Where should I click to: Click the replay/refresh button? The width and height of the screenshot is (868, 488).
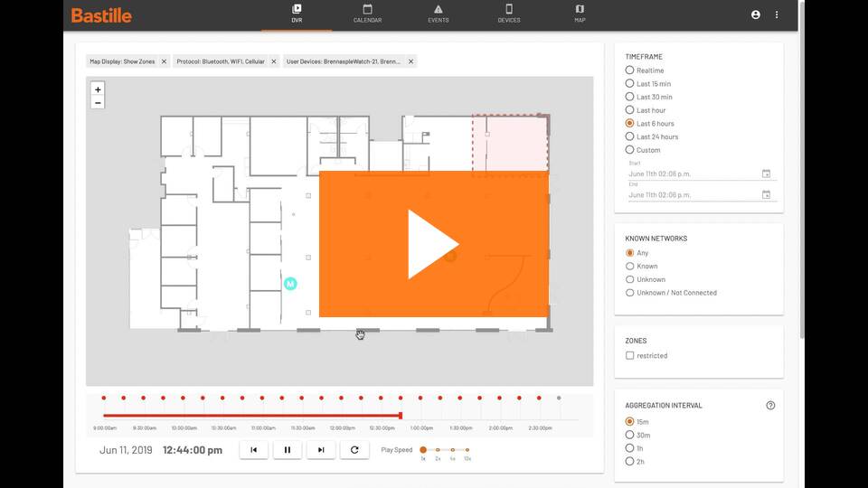tap(354, 450)
